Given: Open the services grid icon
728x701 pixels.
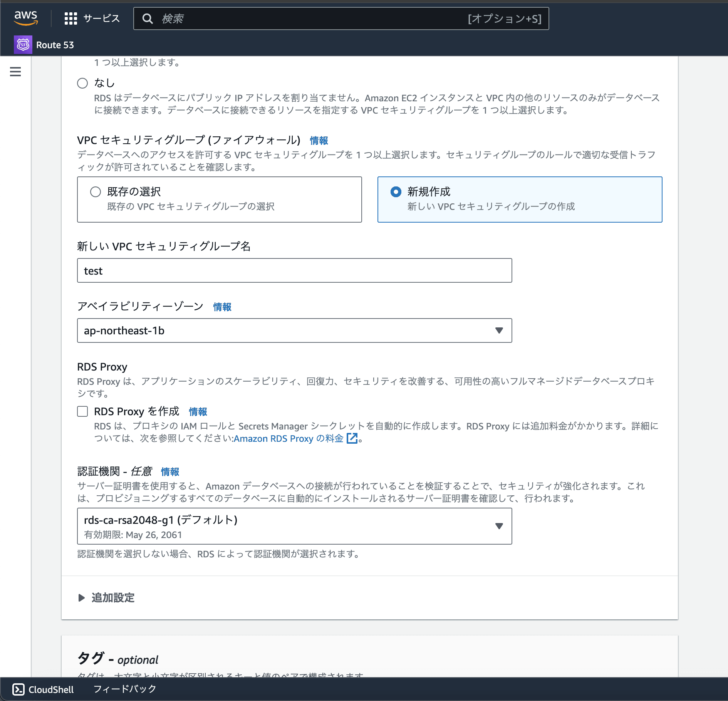Looking at the screenshot, I should [71, 18].
